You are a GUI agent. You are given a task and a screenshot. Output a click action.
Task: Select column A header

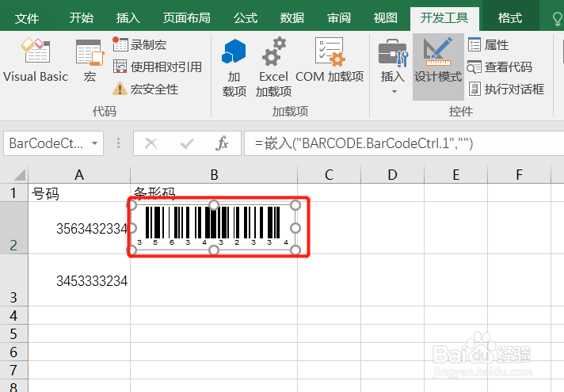pyautogui.click(x=79, y=175)
